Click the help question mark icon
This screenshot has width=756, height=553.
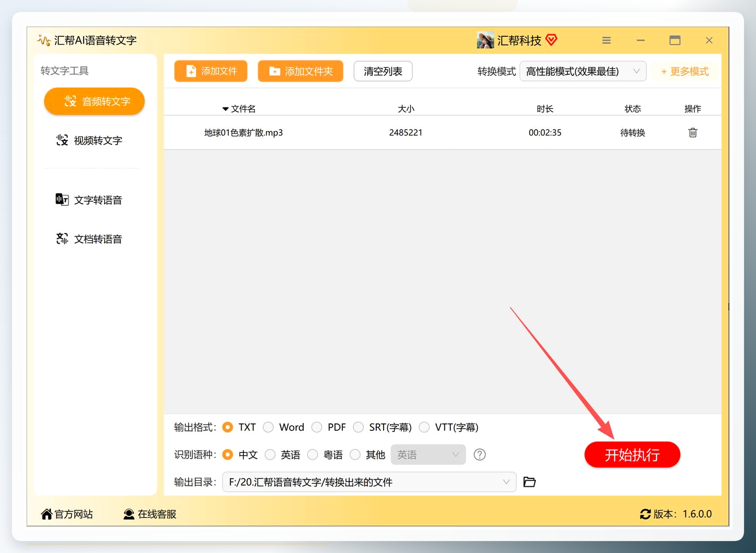(x=480, y=455)
